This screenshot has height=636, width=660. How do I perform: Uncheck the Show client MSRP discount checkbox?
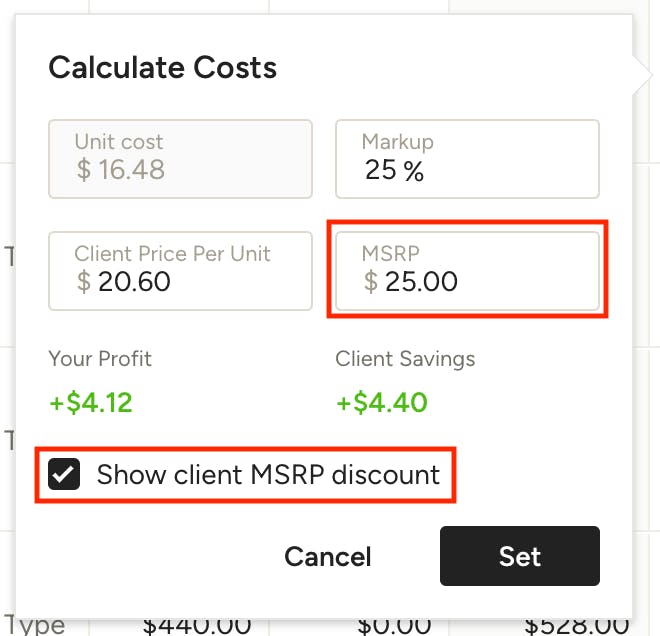click(64, 474)
